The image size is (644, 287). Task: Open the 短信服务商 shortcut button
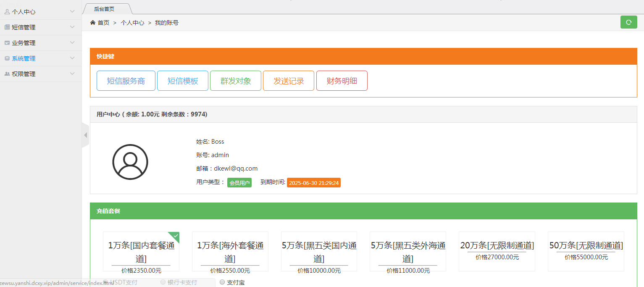(x=126, y=81)
